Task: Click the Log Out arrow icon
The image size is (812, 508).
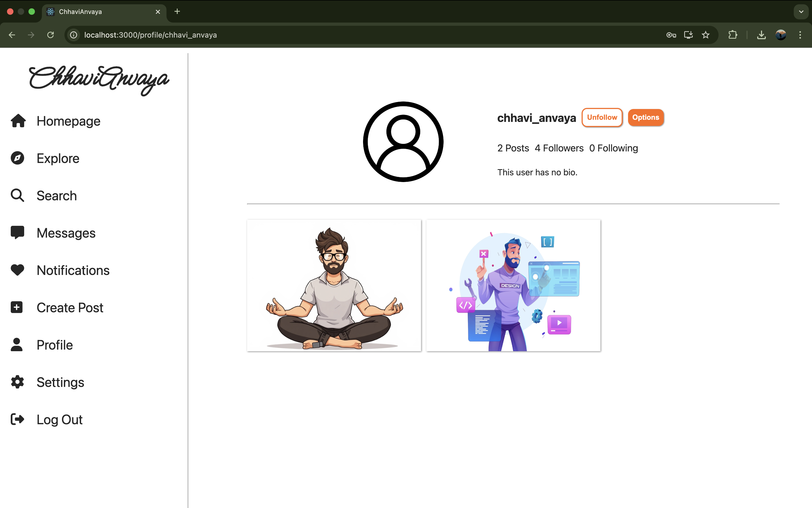Action: click(17, 419)
